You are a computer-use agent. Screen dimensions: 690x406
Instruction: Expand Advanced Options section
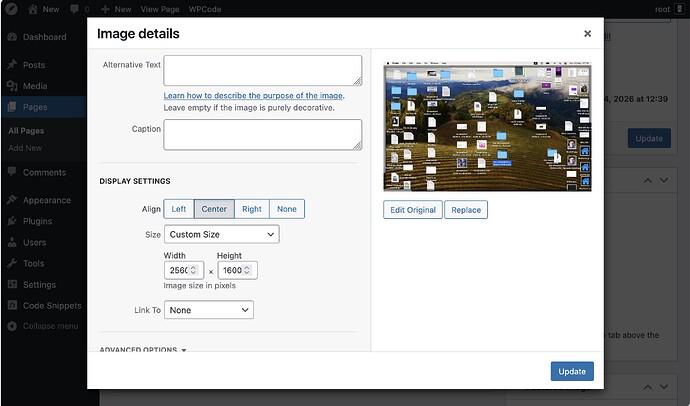pos(143,349)
